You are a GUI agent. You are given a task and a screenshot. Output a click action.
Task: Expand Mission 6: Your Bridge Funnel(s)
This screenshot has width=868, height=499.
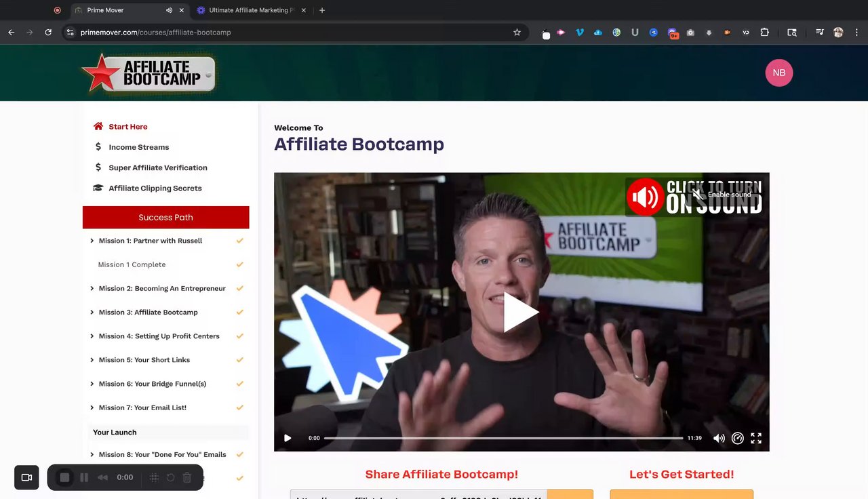click(92, 384)
